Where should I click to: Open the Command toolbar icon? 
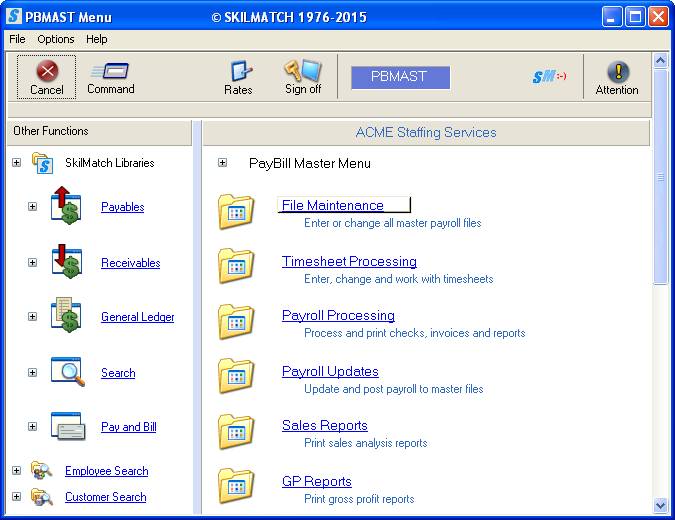point(110,71)
